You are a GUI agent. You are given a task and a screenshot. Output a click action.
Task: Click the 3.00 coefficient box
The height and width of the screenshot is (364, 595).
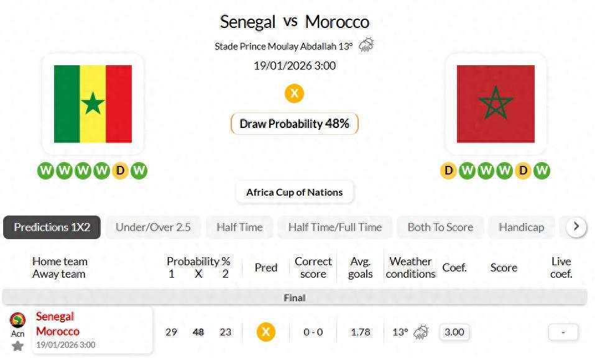454,332
